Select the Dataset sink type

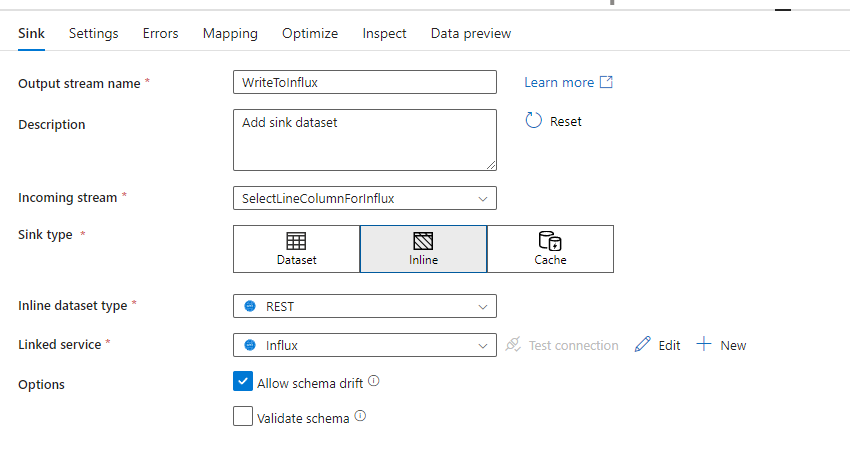tap(296, 249)
